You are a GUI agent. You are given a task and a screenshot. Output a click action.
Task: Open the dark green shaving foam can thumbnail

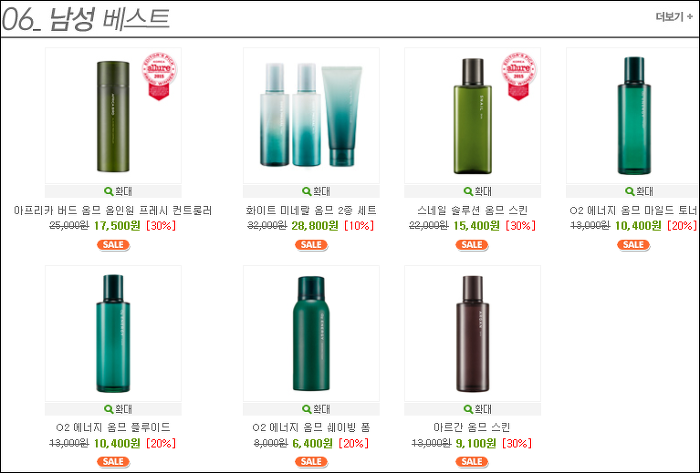click(x=311, y=333)
